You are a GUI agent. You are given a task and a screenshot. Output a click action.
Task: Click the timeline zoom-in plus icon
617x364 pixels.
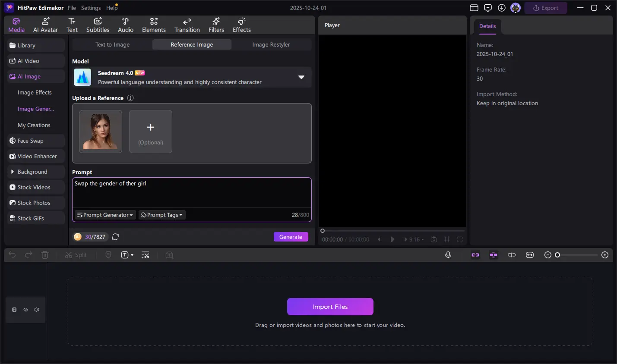coord(605,255)
